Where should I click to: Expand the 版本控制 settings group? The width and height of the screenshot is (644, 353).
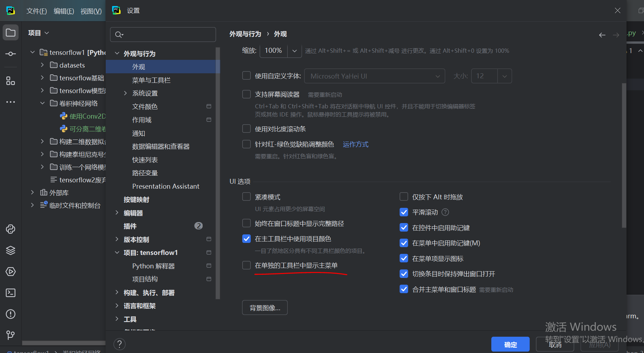117,239
